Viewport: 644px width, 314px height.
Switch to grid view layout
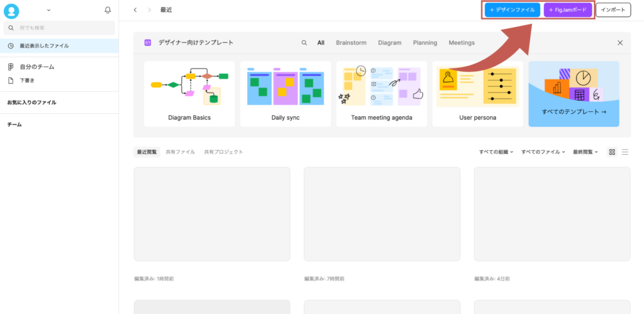point(612,152)
